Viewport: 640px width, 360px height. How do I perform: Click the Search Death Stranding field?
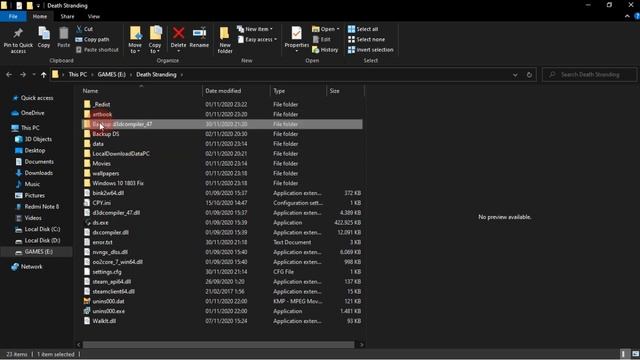coord(589,75)
